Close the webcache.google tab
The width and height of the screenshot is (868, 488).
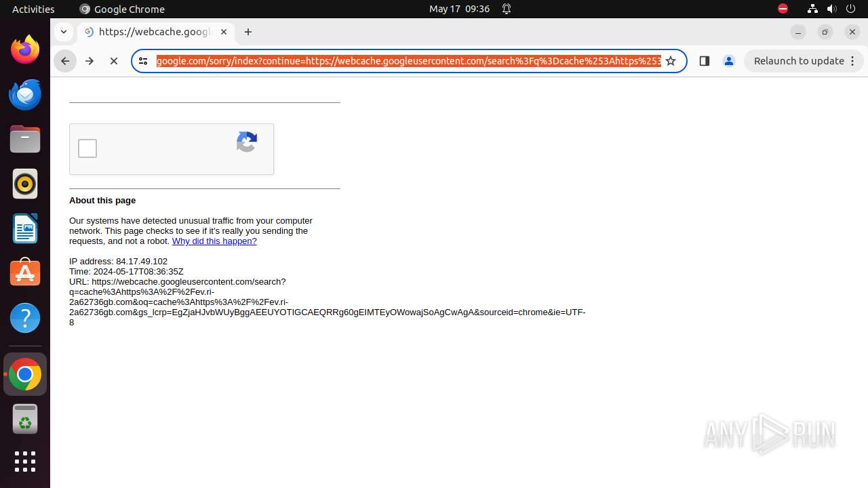click(x=224, y=32)
